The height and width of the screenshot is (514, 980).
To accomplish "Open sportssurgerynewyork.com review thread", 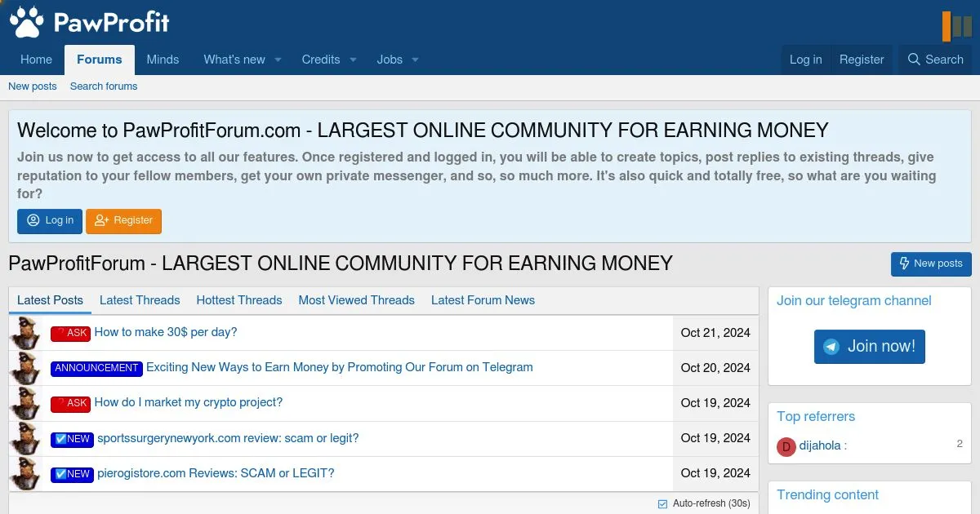I will (228, 438).
